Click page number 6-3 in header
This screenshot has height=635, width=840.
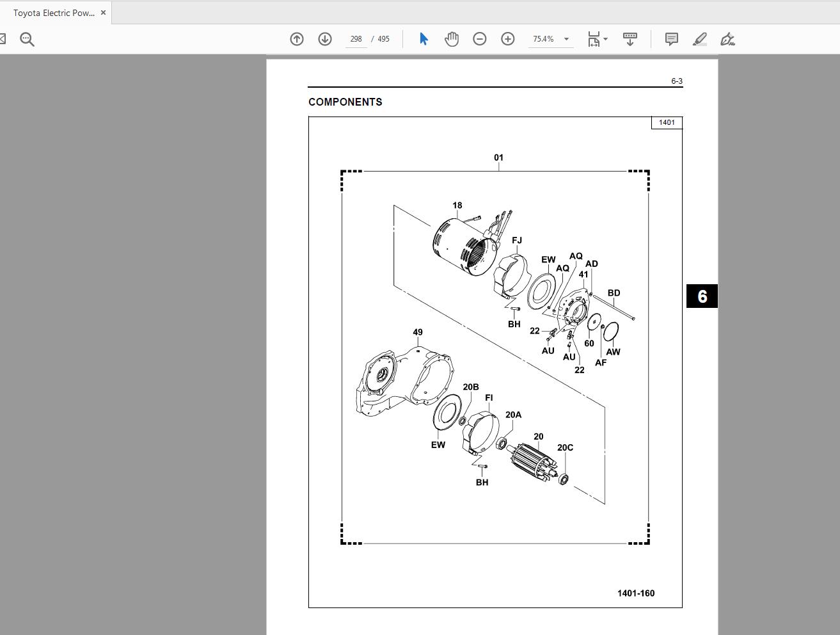[x=677, y=81]
